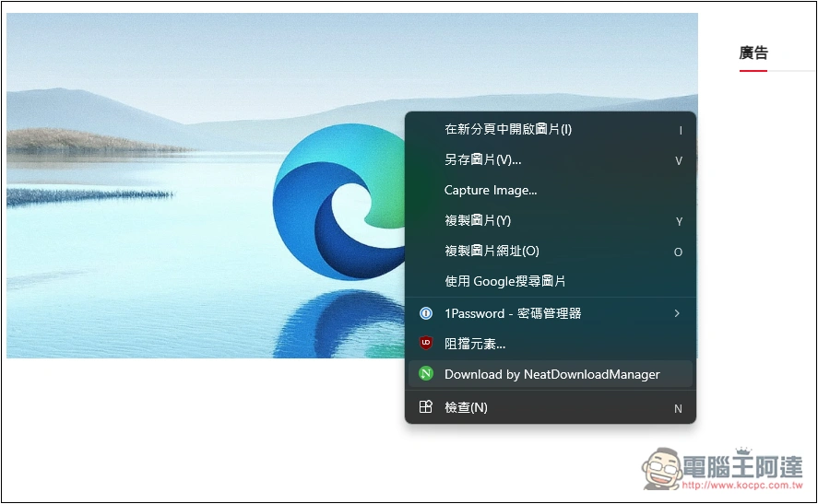Select uBlock 阻擋元素... block element entry
818x504 pixels.
pos(551,344)
